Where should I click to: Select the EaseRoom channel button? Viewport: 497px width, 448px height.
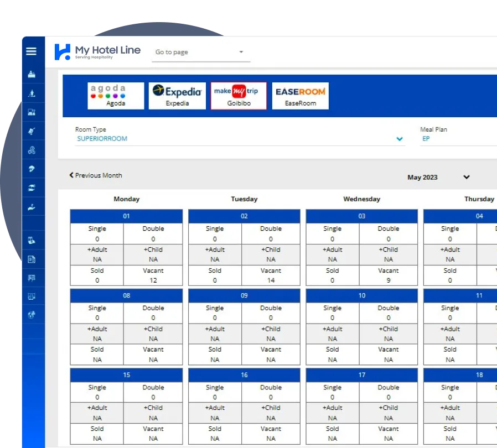(x=300, y=95)
